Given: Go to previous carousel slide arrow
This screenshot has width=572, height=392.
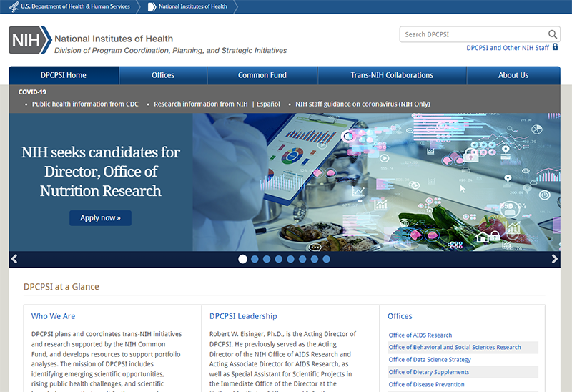Looking at the screenshot, I should pos(14,259).
